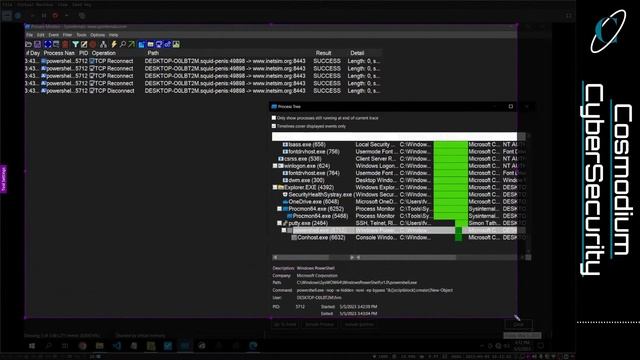Select lsass.exe (656) in Process Tree
Viewport: 640px width, 360px height.
(307, 144)
